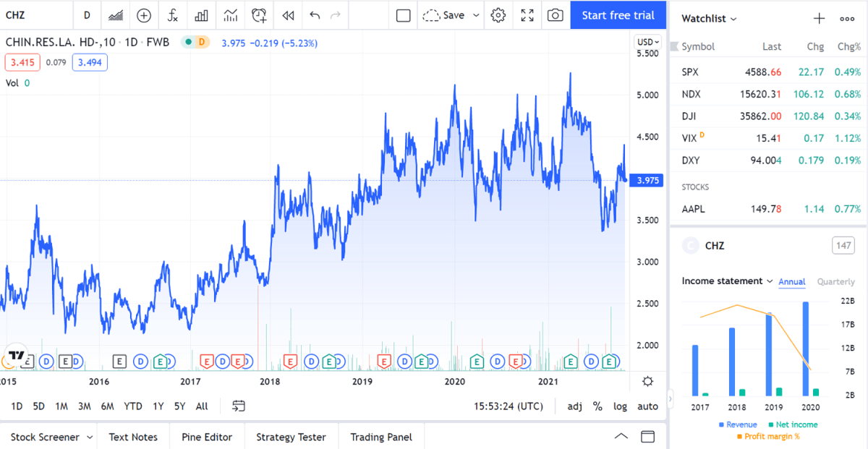Open the go-to-date calendar icon
The height and width of the screenshot is (449, 868).
(x=239, y=406)
